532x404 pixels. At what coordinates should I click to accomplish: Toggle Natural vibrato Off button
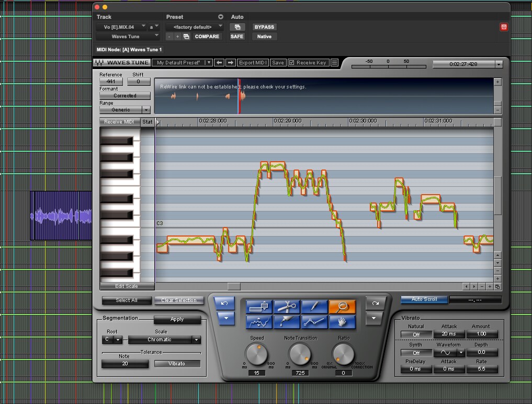click(x=416, y=334)
